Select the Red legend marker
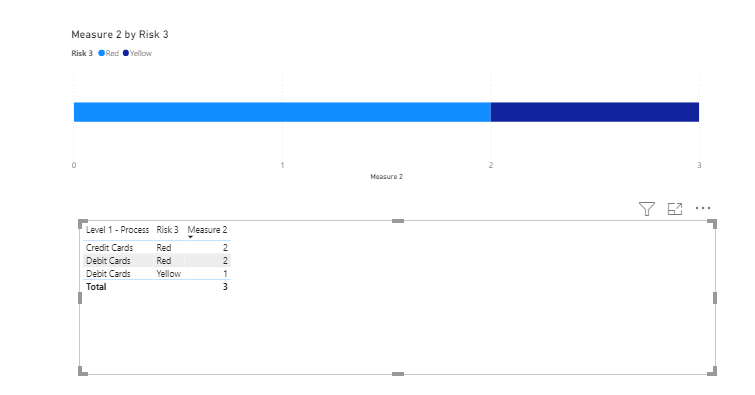 [x=102, y=53]
